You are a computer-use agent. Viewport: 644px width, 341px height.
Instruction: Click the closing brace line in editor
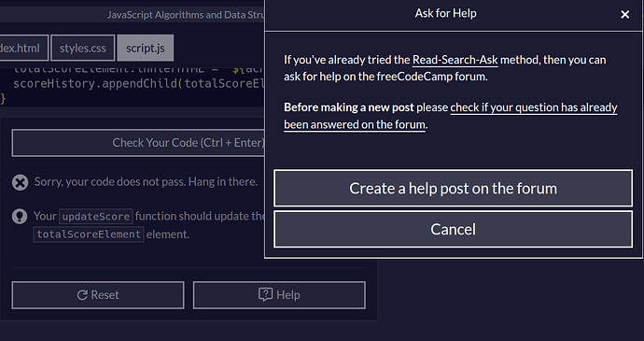click(4, 99)
